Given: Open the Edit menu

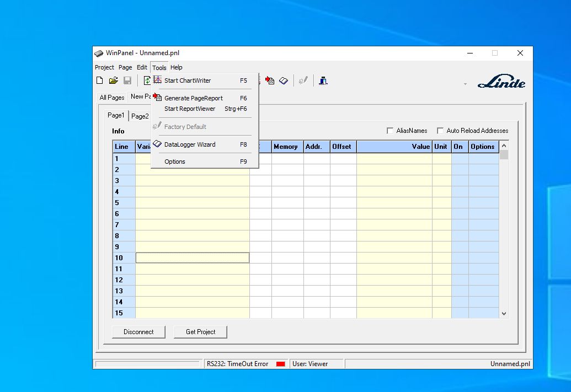Looking at the screenshot, I should (142, 67).
